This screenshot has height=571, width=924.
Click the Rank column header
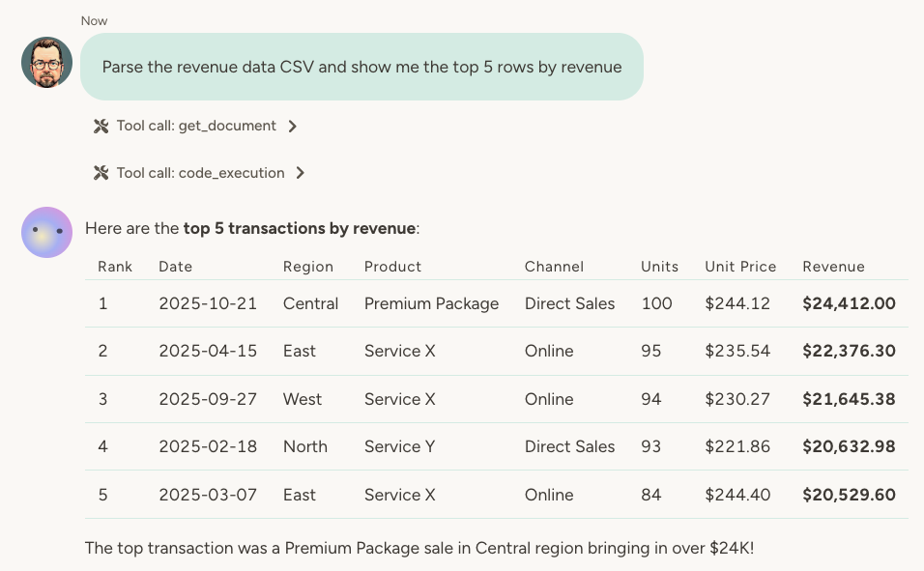pyautogui.click(x=115, y=267)
